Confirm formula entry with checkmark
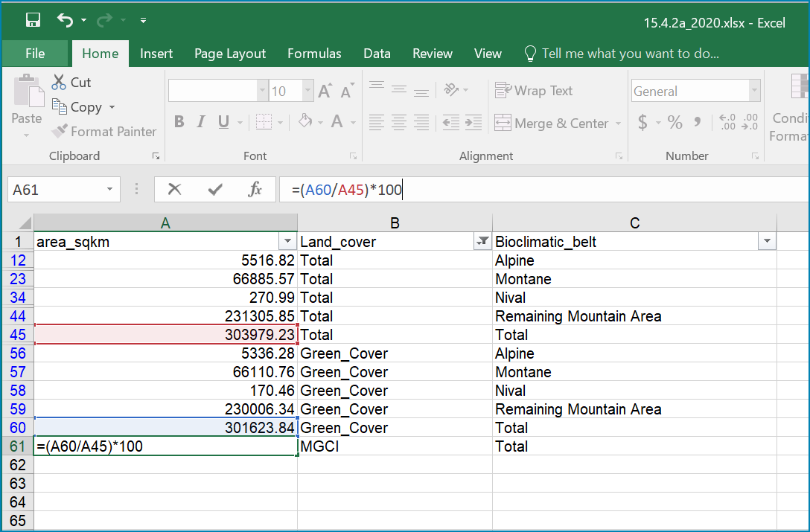The height and width of the screenshot is (532, 810). click(x=215, y=190)
